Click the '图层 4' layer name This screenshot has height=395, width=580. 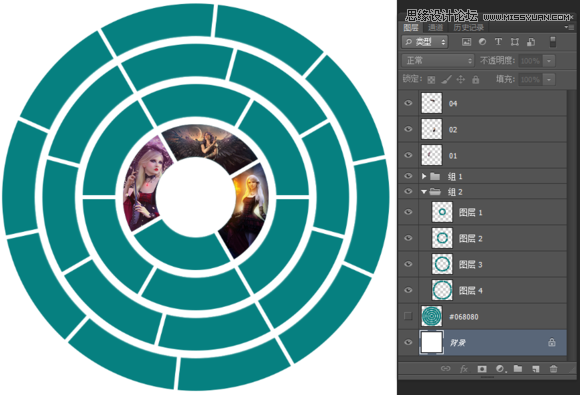[x=471, y=290]
